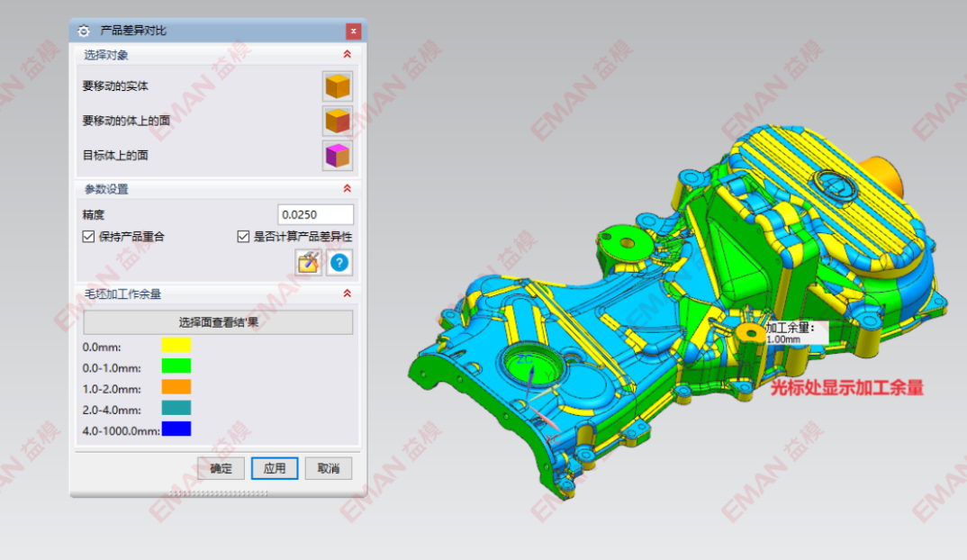Toggle 是否计算产品差异性 checkbox

pos(244,237)
